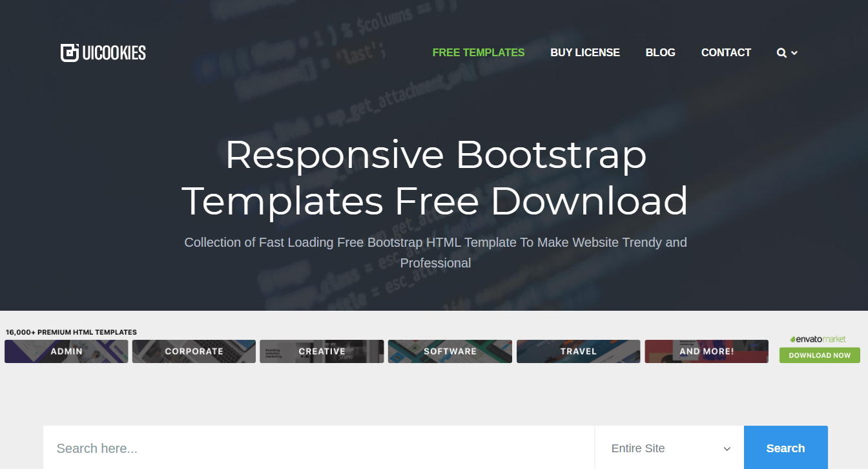The image size is (868, 469).
Task: Click the Responsive Bootstrap Templates heading
Action: coord(435,178)
